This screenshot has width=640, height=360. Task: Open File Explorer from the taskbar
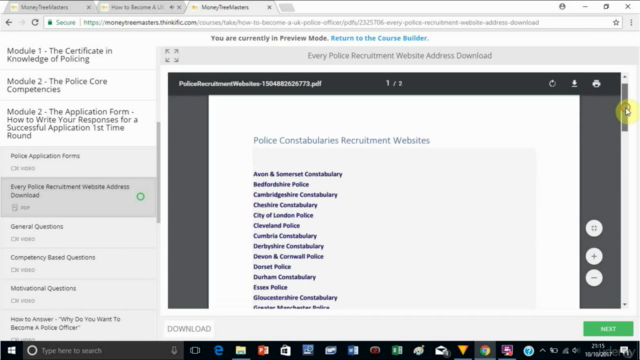[241, 350]
